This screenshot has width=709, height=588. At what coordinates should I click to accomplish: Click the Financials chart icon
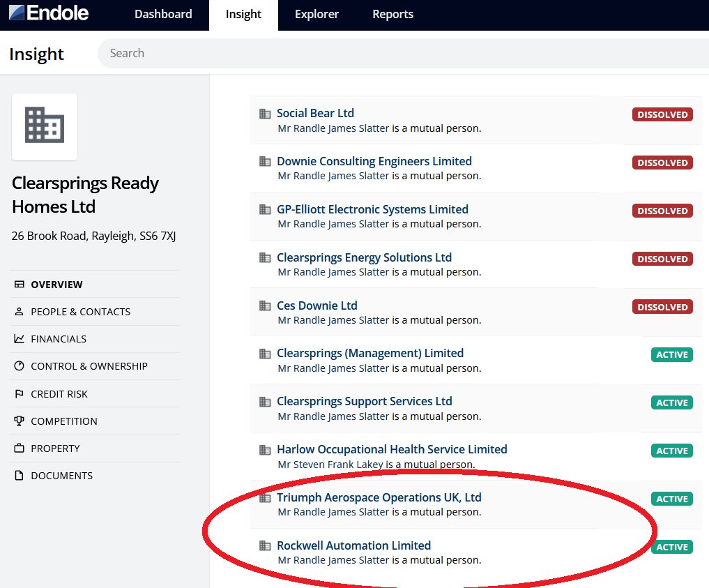[19, 338]
